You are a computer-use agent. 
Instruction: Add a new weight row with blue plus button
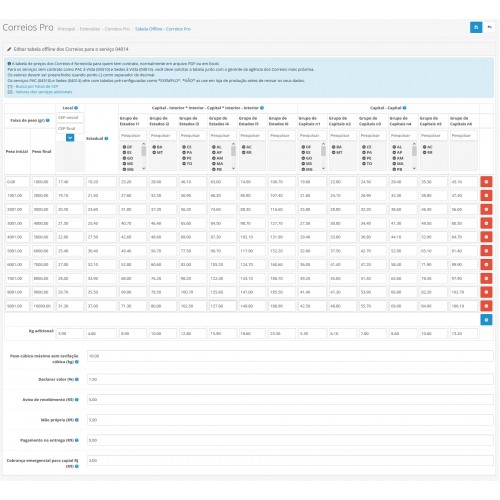(486, 320)
